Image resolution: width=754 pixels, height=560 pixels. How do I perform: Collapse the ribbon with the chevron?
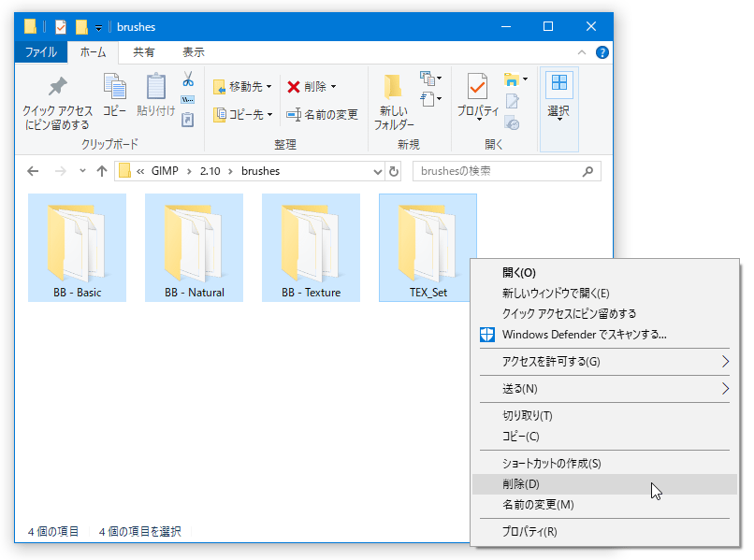tap(582, 52)
